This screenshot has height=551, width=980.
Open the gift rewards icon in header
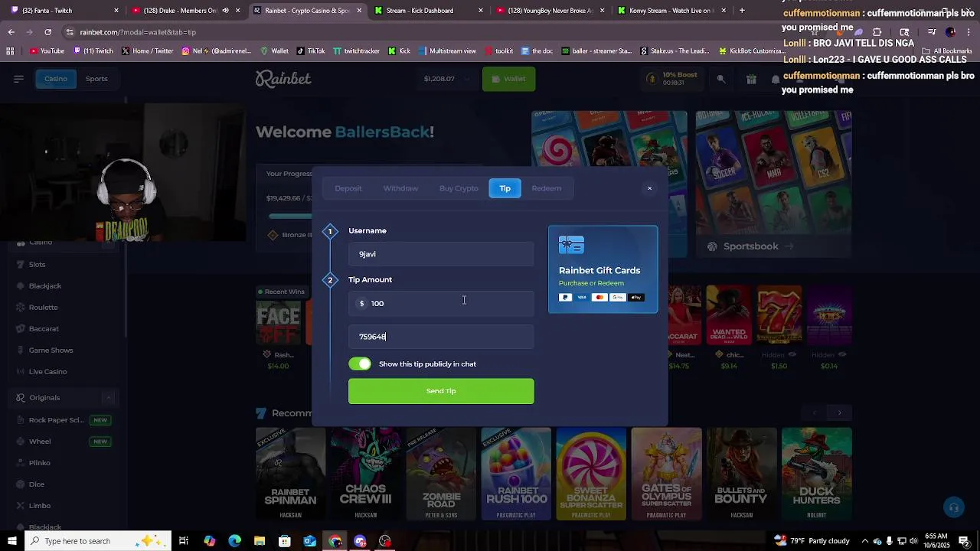[751, 79]
